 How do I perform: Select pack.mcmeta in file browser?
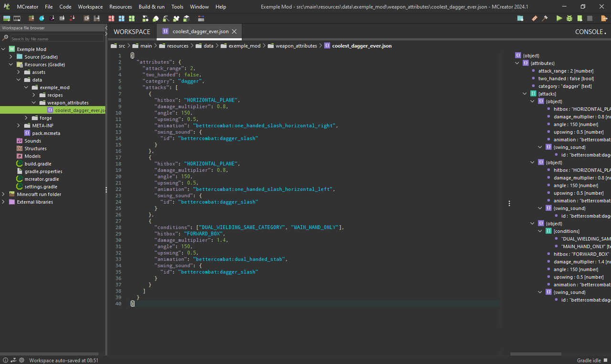46,133
